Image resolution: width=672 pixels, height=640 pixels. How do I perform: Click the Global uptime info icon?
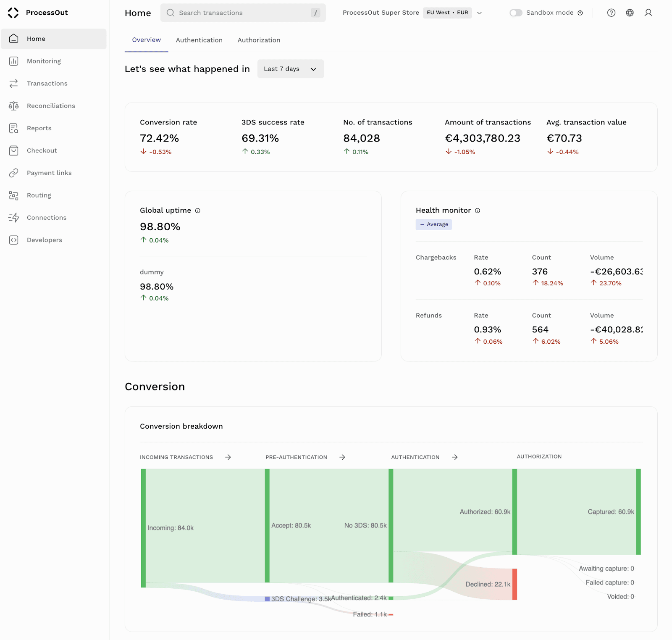[198, 211]
